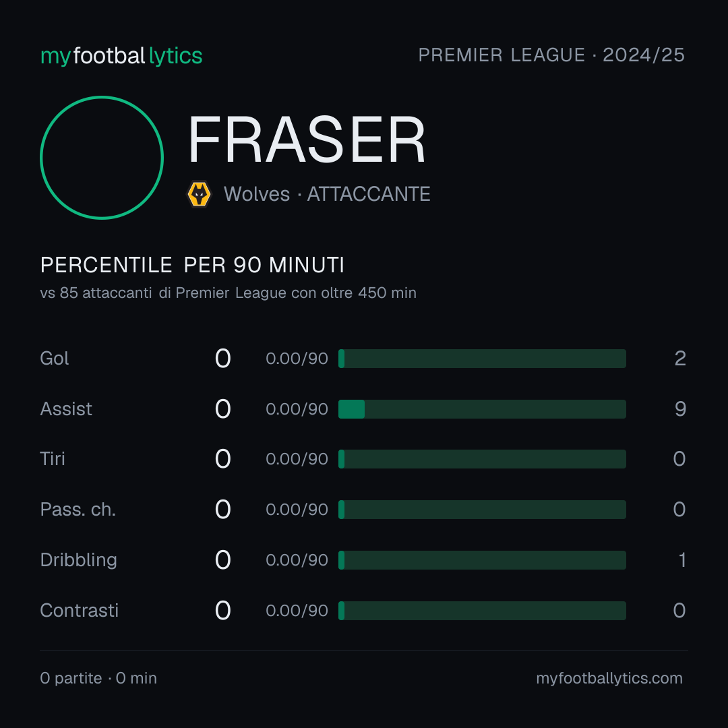728x728 pixels.
Task: Click the Premier League 2024/25 label
Action: click(551, 55)
